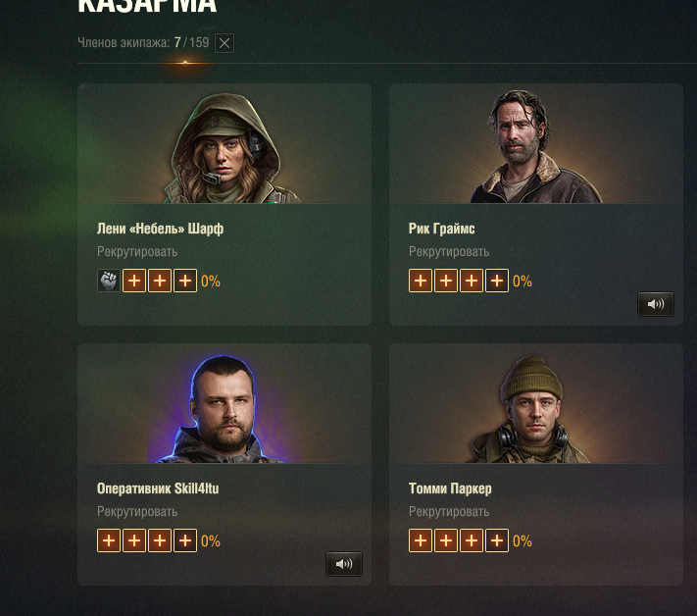This screenshot has width=697, height=616.
Task: Click Рекрутировать under Томми Паркер
Action: pyautogui.click(x=449, y=511)
